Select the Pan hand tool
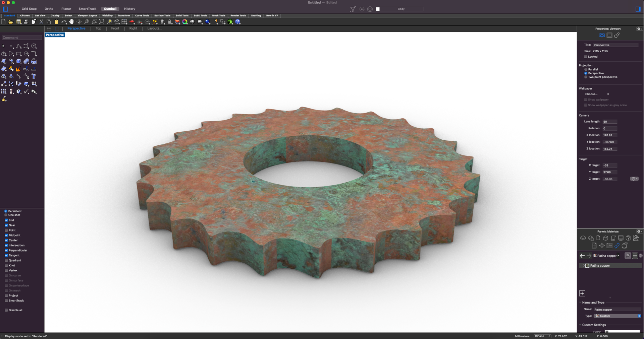 71,22
